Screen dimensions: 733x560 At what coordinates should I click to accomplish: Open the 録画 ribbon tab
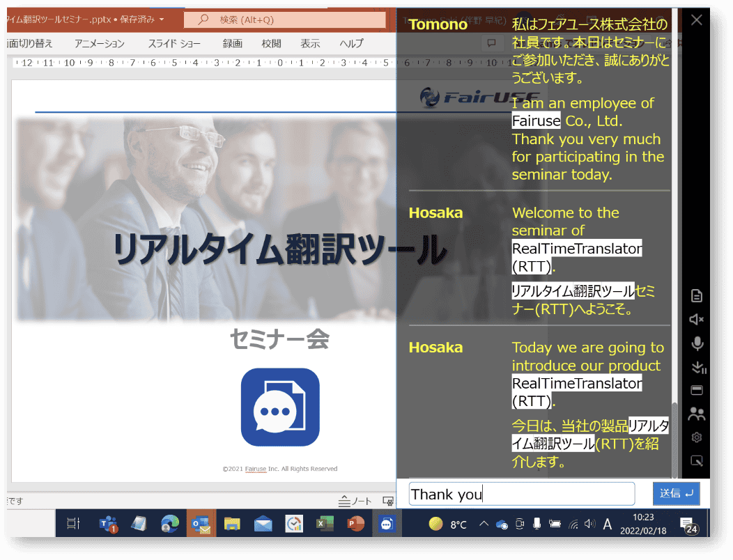click(x=232, y=43)
